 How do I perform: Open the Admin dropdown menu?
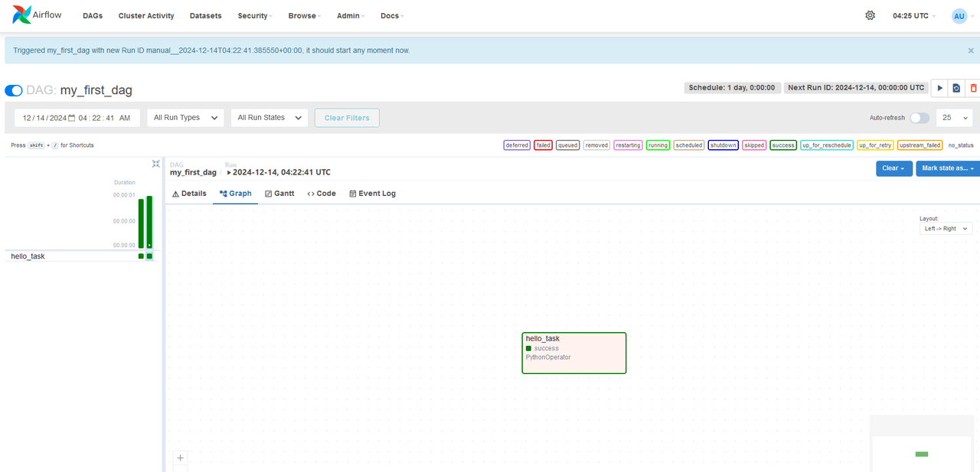(351, 15)
